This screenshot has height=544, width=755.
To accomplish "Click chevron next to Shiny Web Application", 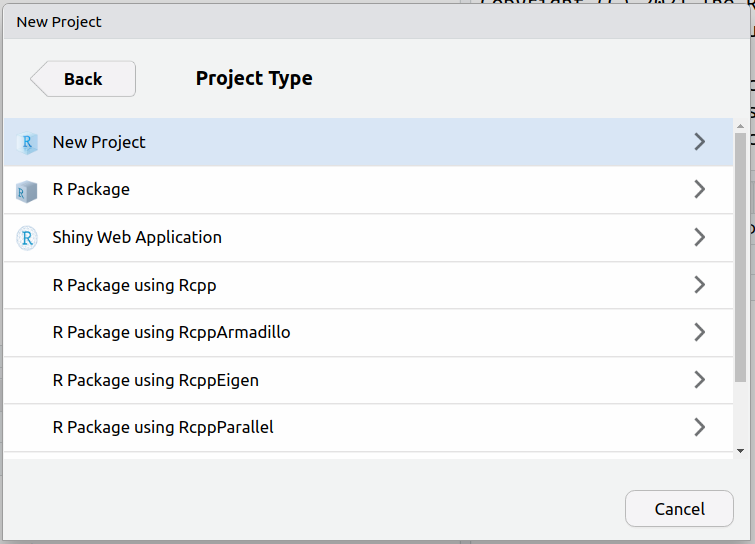I will pos(699,237).
